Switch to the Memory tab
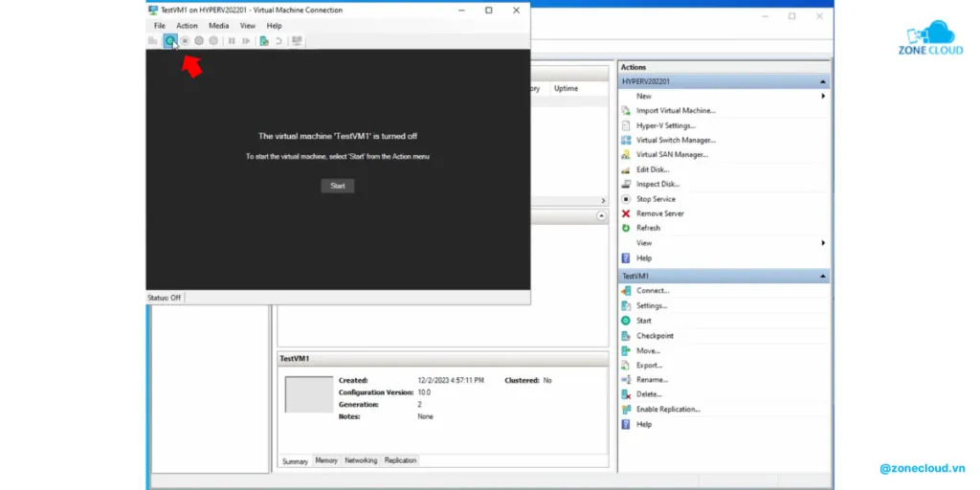Screen dimensions: 980x490 click(326, 460)
